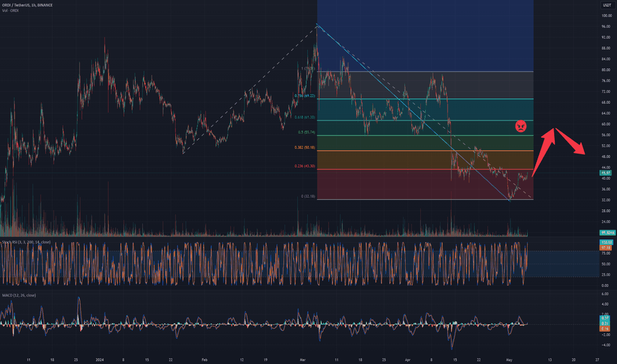Click the 100.00 price scale label at top
The width and height of the screenshot is (617, 364).
pos(606,16)
